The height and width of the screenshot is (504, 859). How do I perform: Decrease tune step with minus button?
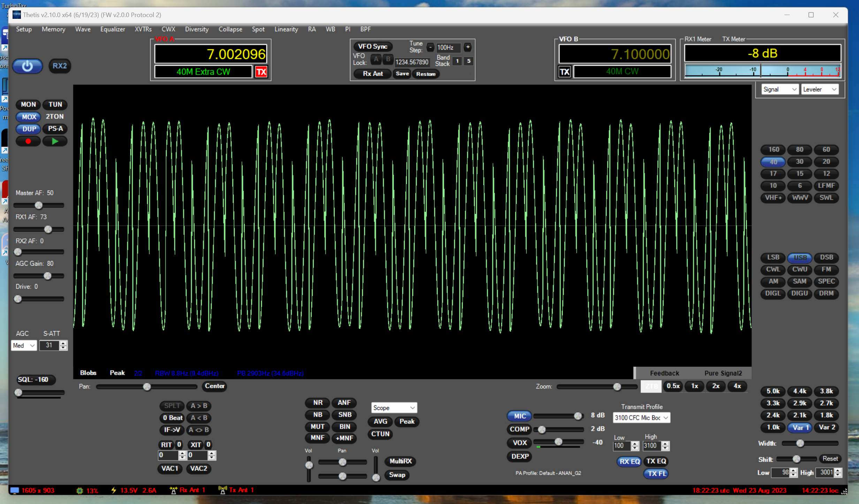click(x=431, y=47)
